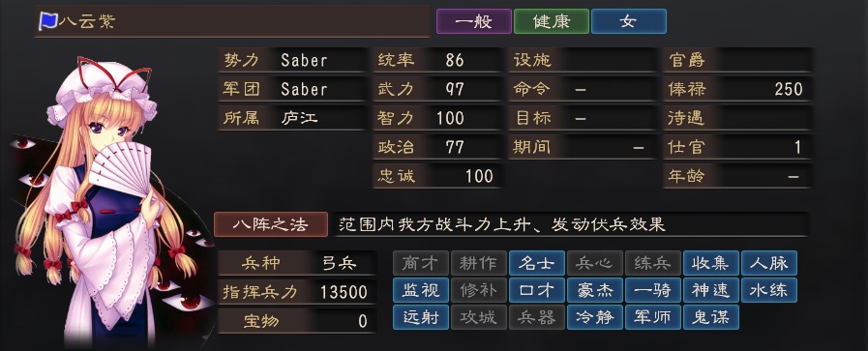This screenshot has height=351, width=868.
Task: Open the 八阵之法 tactic button
Action: (271, 224)
